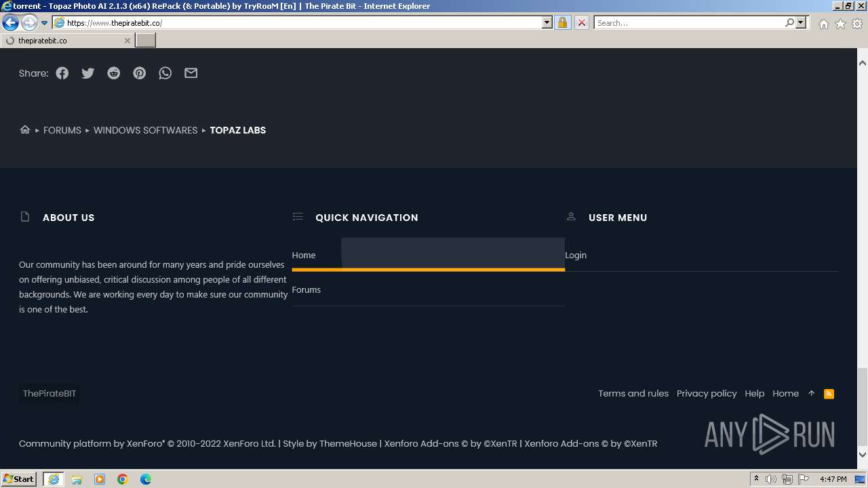
Task: Open the media player taskbar icon
Action: coord(100,479)
